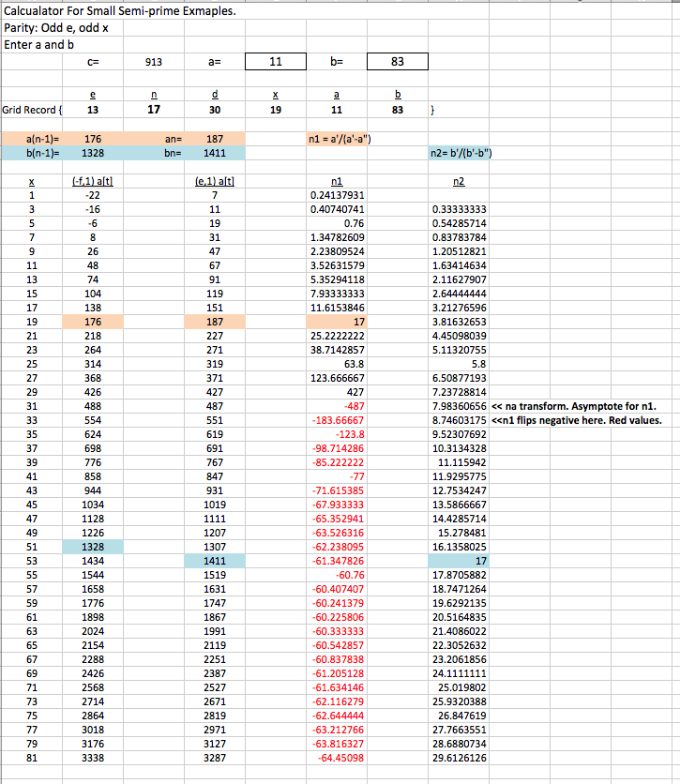Select the title cell 'Calcualator For Small Semi-prime Exmaples.'
Viewport: 680px width, 784px height.
point(120,11)
